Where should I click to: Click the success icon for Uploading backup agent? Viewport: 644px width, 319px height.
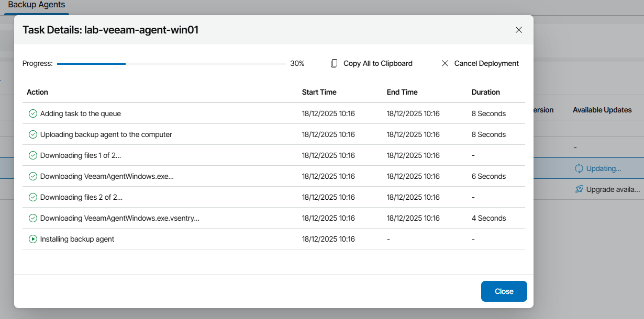32,134
